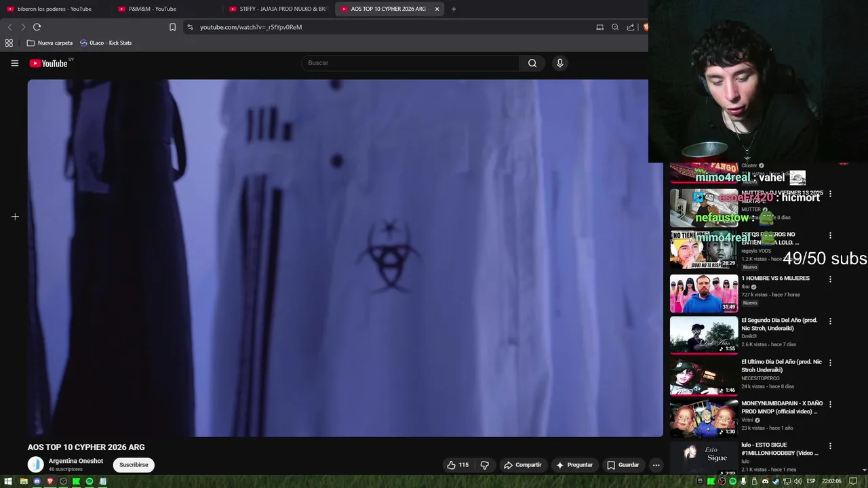Switch to P&M&M YouTube tab
868x488 pixels.
(166, 9)
